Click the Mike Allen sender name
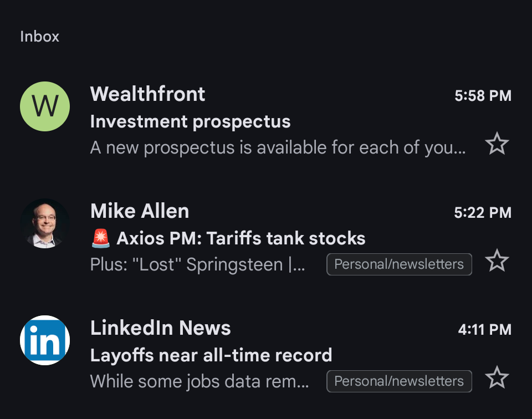 (x=140, y=211)
